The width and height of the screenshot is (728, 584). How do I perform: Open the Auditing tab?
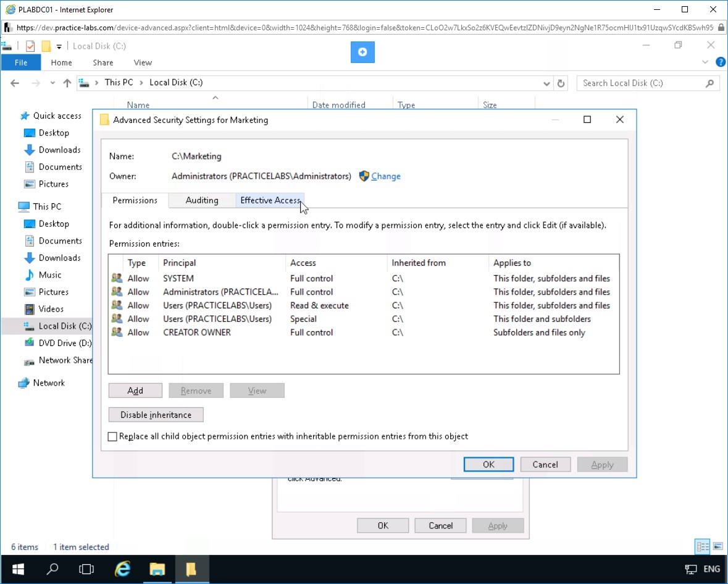click(202, 200)
